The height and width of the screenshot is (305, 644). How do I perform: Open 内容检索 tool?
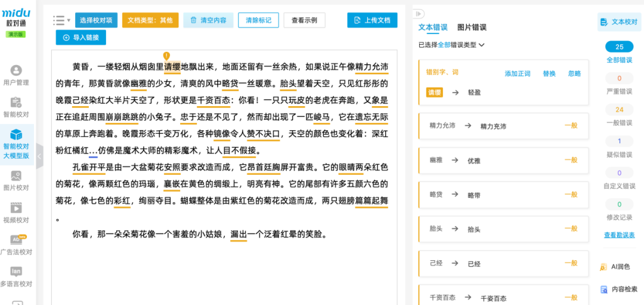click(619, 289)
